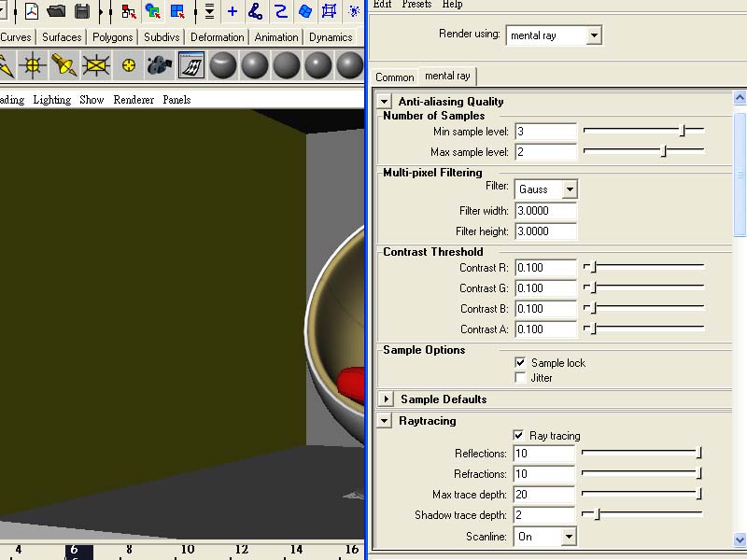Uncheck the Ray tracing checkbox
Image resolution: width=747 pixels, height=560 pixels.
pyautogui.click(x=518, y=435)
